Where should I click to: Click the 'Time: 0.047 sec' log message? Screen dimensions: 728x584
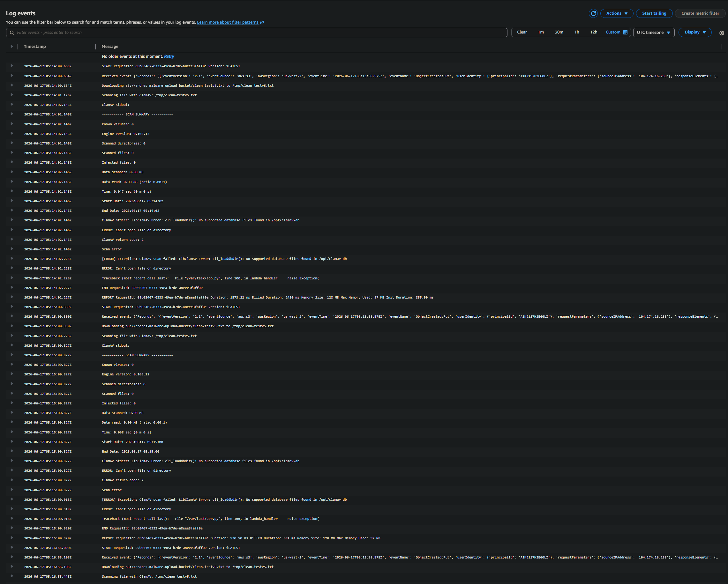coord(126,192)
